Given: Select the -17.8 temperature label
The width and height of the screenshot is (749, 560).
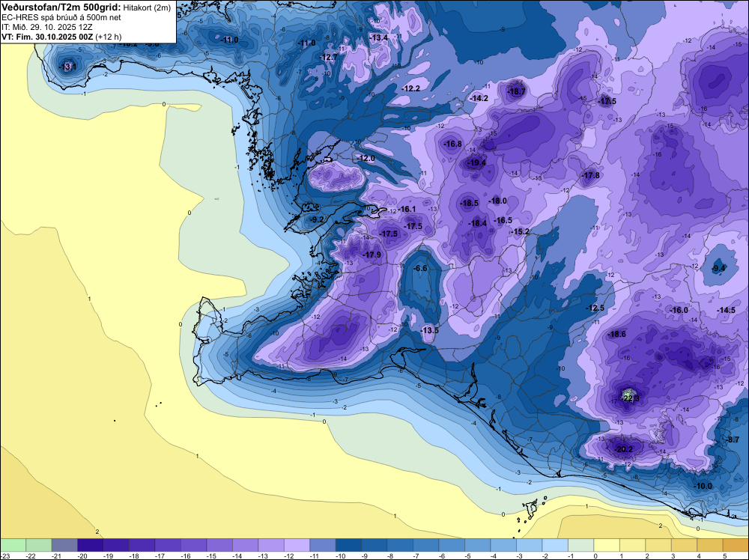Looking at the screenshot, I should coord(591,176).
